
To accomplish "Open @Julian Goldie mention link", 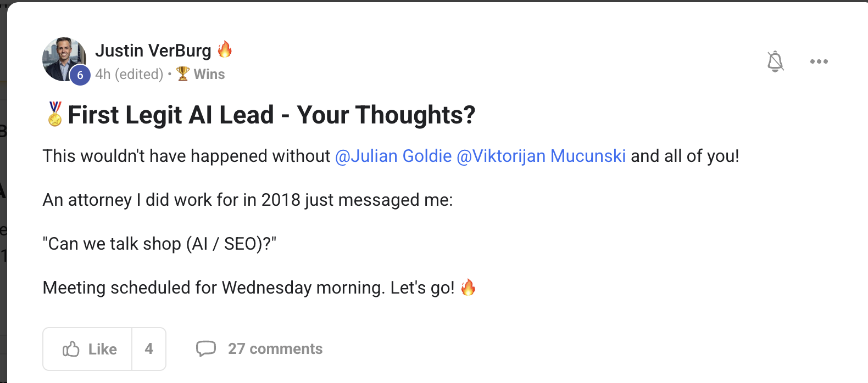I will pyautogui.click(x=393, y=156).
